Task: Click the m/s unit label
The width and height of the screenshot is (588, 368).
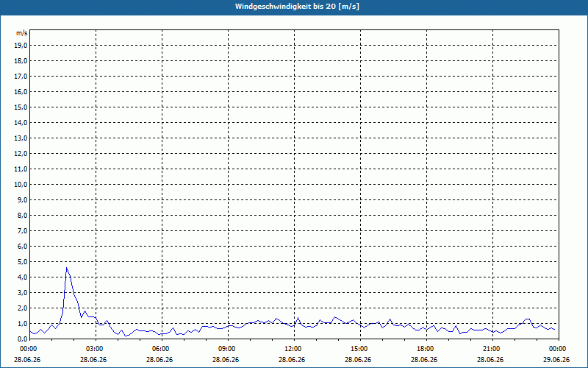Action: (22, 33)
